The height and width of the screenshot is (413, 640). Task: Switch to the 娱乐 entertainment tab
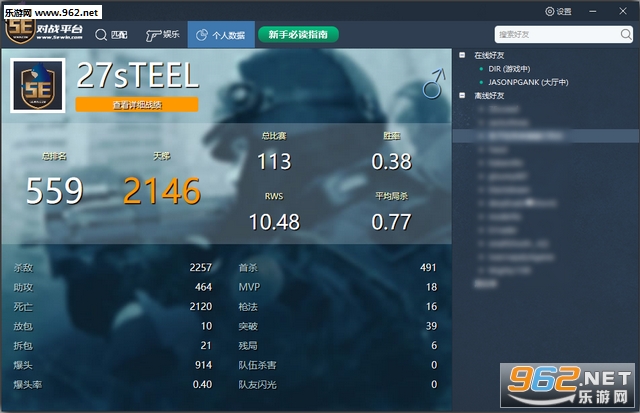coord(162,35)
